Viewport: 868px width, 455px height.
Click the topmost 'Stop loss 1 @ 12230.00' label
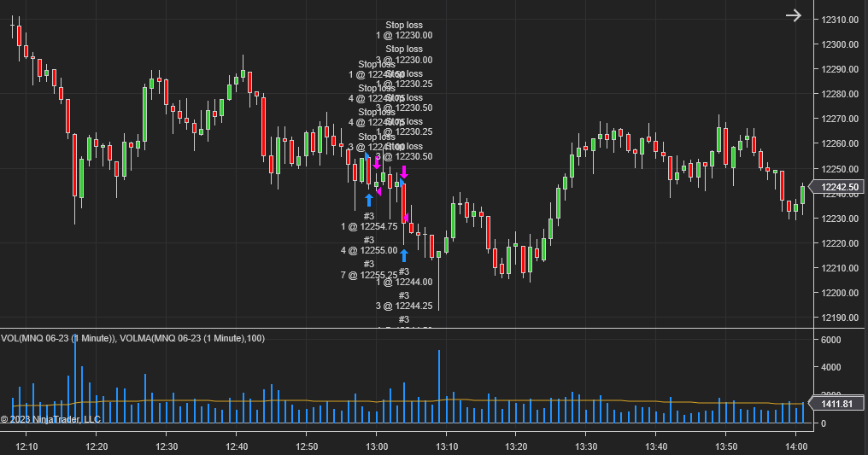pyautogui.click(x=404, y=31)
